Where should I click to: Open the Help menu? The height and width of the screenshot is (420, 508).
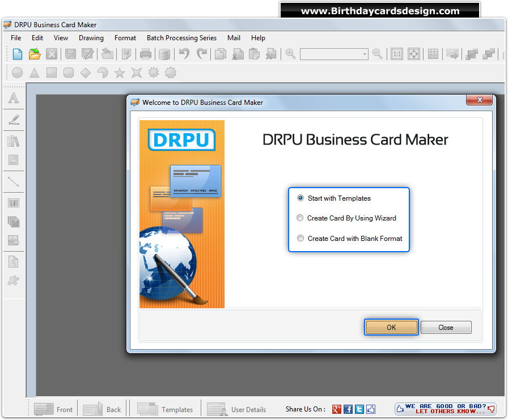click(x=258, y=38)
